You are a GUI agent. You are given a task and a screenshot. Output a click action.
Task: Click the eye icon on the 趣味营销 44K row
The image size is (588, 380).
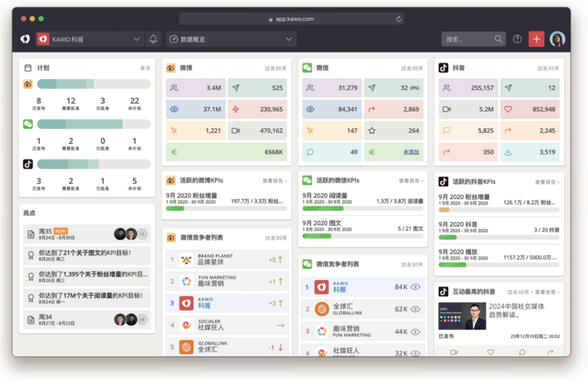(415, 332)
